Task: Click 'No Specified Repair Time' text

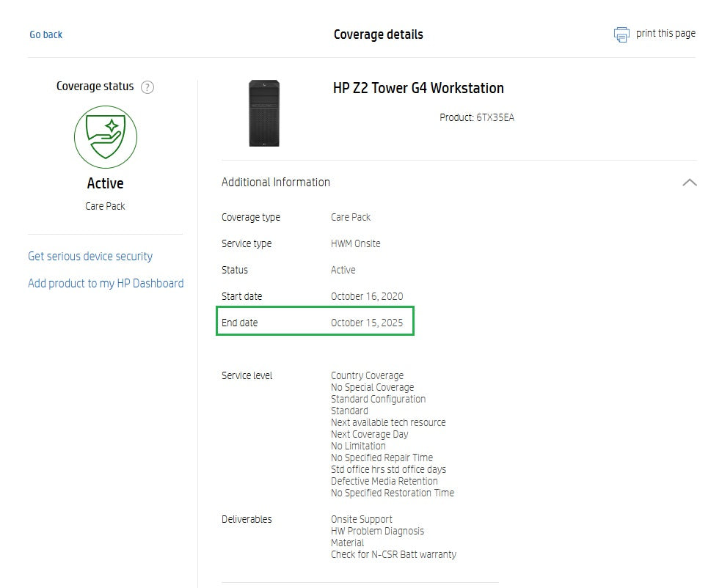Action: tap(382, 457)
